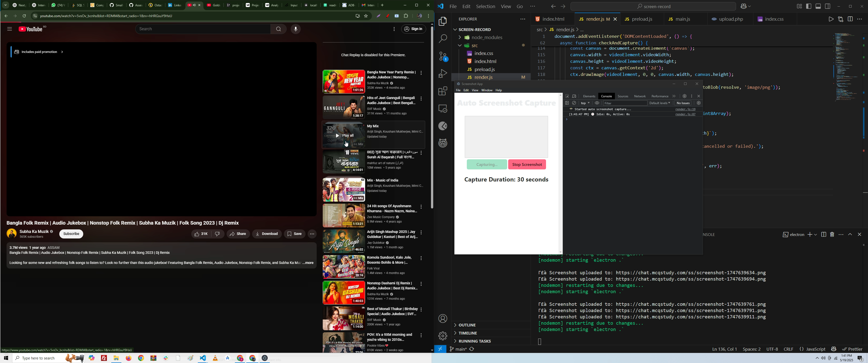The image size is (868, 363).
Task: Switch to the Network tab in DevTools
Action: pyautogui.click(x=640, y=96)
